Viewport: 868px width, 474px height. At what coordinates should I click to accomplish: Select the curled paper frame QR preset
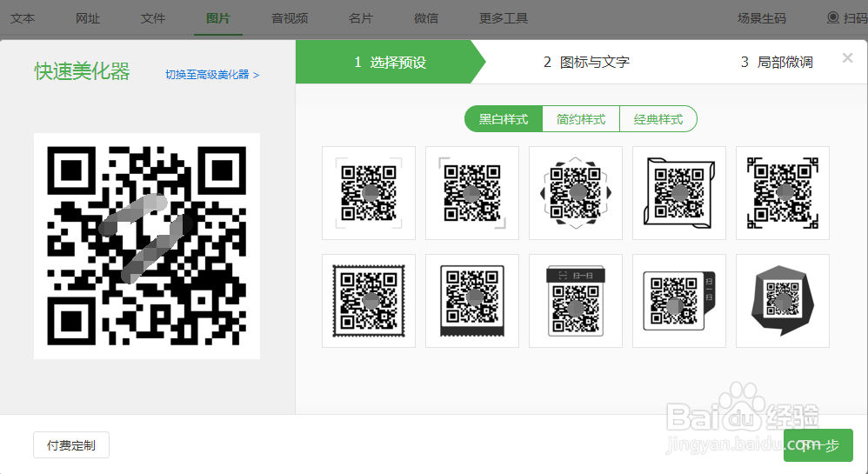pyautogui.click(x=679, y=193)
